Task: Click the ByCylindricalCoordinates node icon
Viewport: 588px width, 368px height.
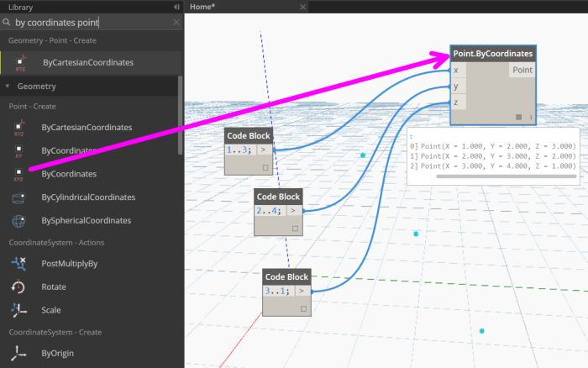Action: pos(18,197)
